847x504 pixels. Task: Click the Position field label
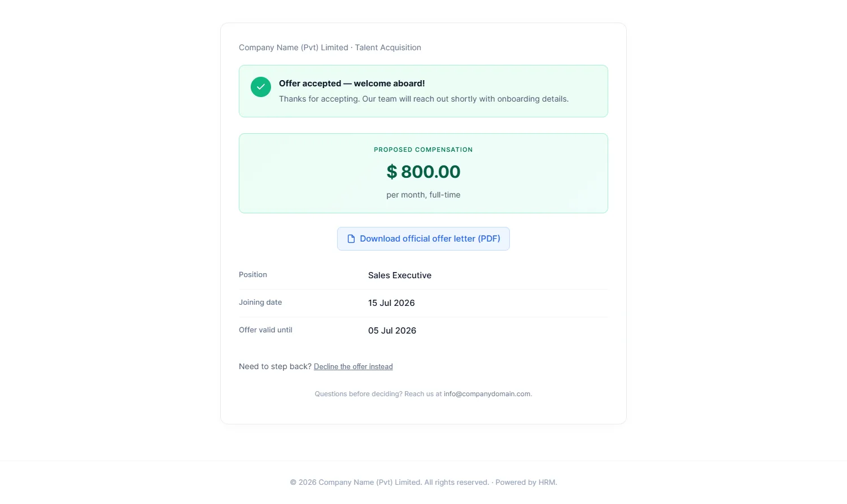253,275
